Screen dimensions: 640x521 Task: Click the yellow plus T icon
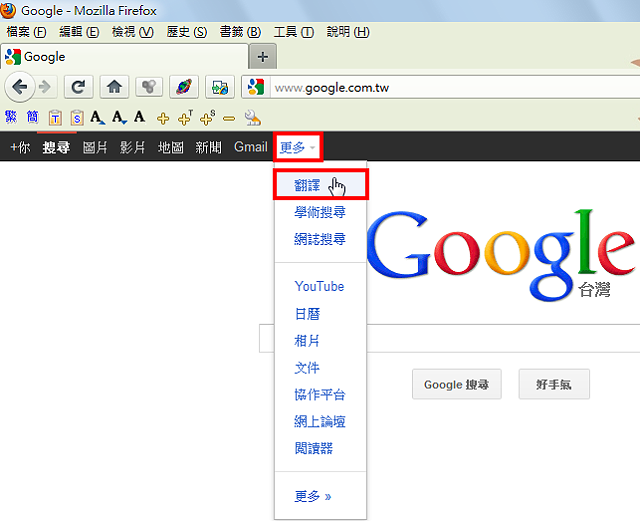185,118
